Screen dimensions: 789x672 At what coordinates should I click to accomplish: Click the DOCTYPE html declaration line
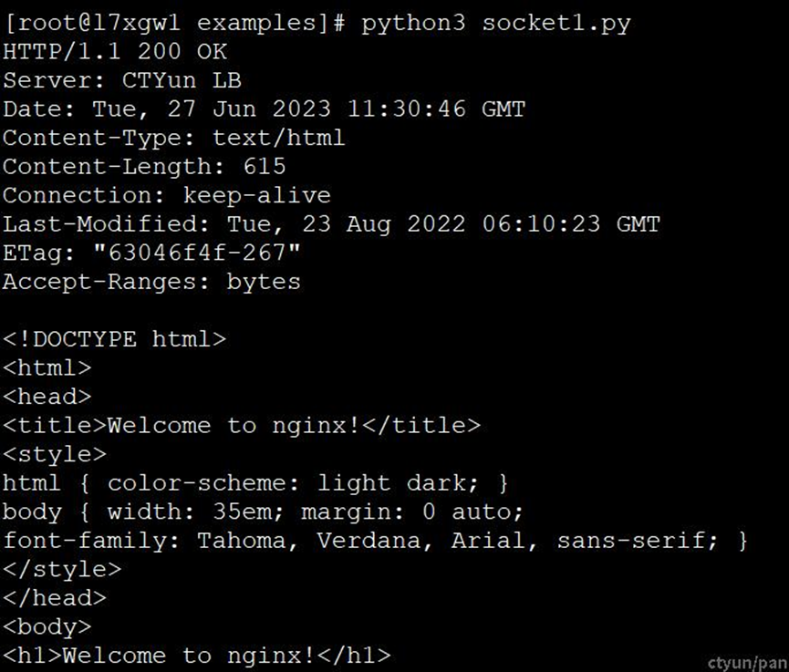coord(114,339)
